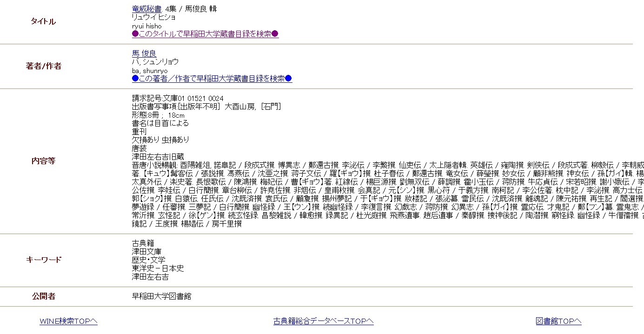The width and height of the screenshot is (644, 334).
Task: Click the 請求記号 call number line
Action: click(x=178, y=98)
